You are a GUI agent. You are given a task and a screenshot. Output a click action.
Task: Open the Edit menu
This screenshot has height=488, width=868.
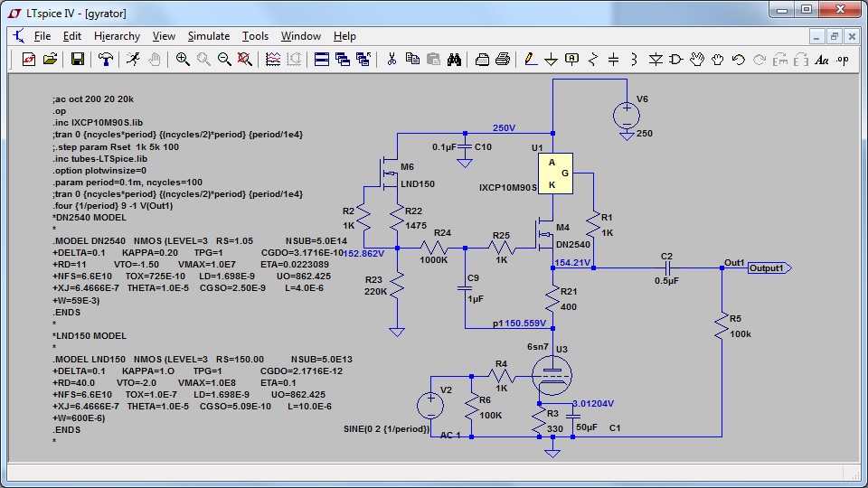click(72, 36)
